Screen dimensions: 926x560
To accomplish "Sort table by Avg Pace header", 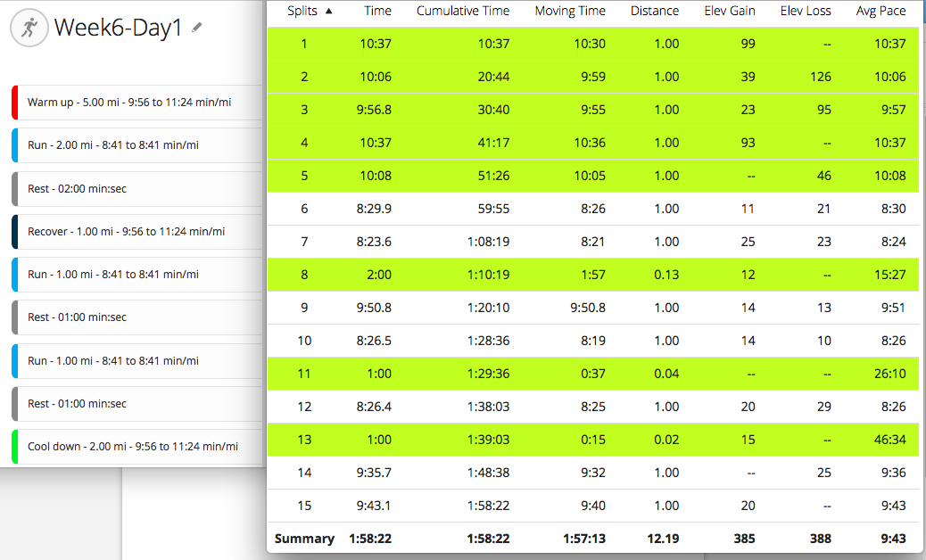I will 881,12.
